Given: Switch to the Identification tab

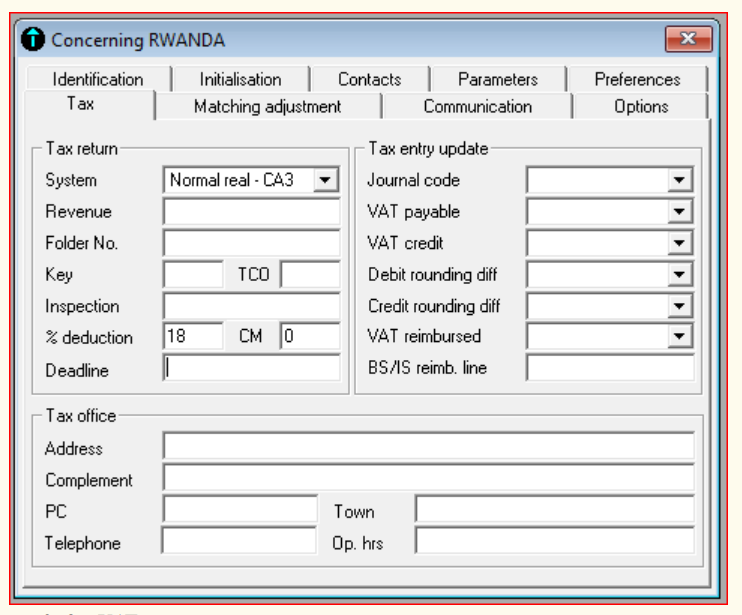Looking at the screenshot, I should tap(98, 79).
